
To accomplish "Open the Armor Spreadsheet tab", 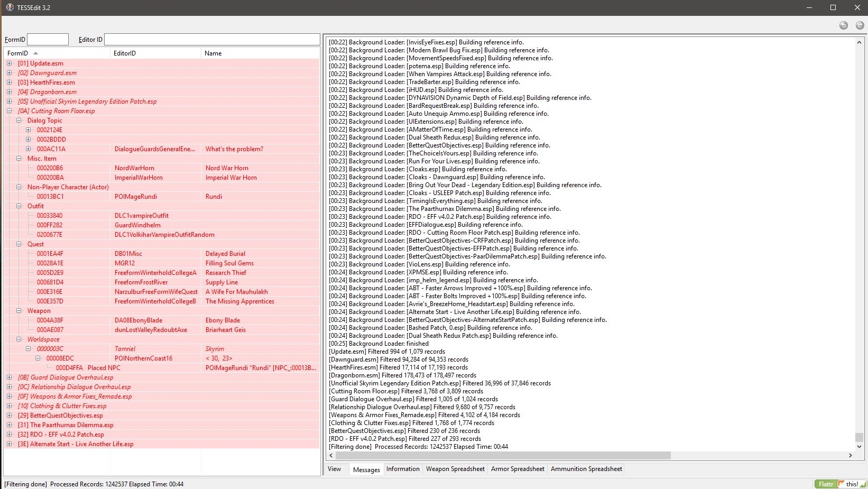I will coord(518,469).
